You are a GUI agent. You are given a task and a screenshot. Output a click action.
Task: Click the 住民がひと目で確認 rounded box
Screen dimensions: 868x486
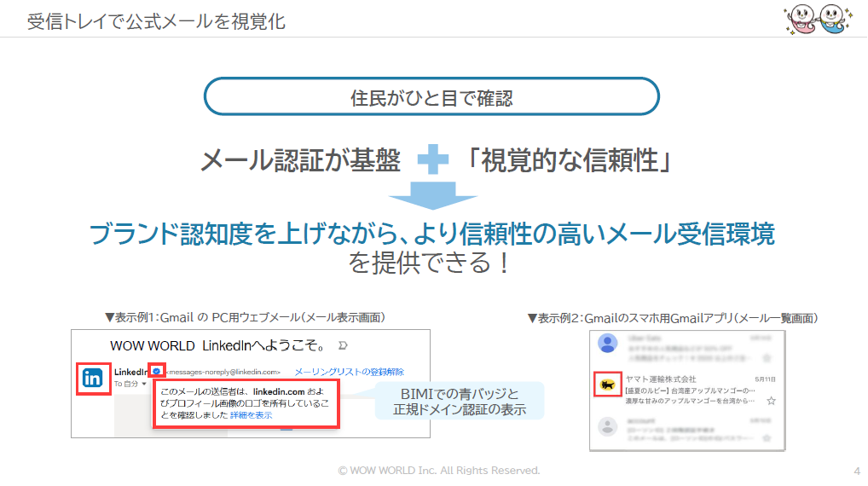click(x=431, y=97)
